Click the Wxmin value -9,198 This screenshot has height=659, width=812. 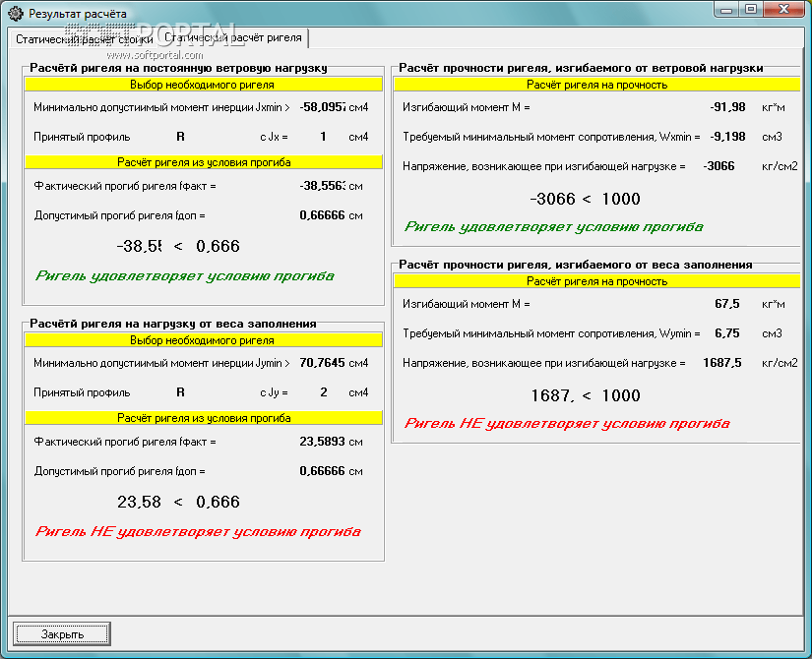pyautogui.click(x=727, y=137)
